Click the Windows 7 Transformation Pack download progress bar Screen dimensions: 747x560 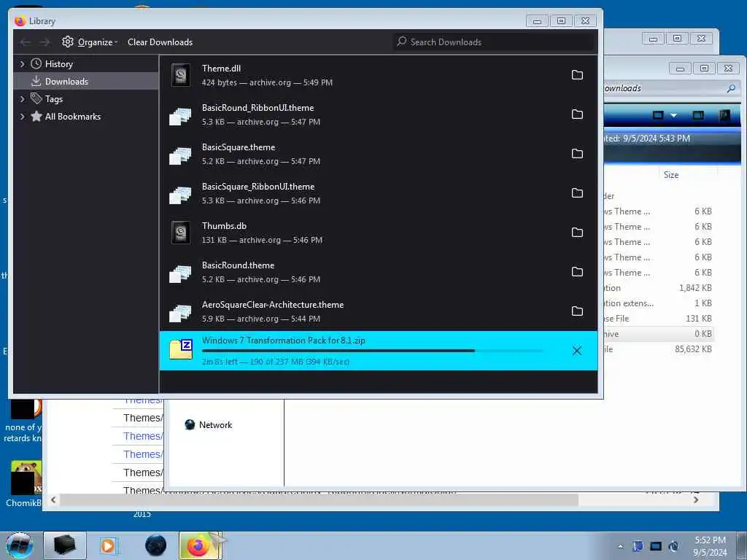click(371, 351)
